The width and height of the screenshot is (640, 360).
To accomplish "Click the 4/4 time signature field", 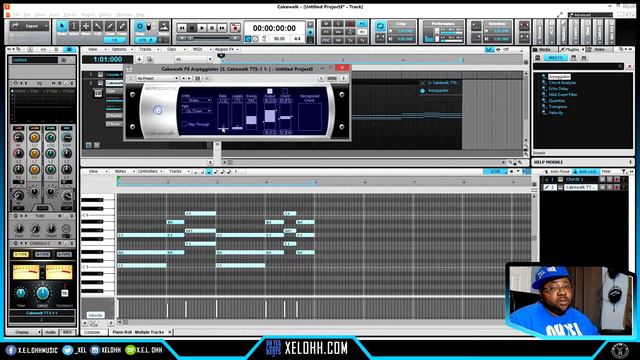I will pyautogui.click(x=297, y=39).
